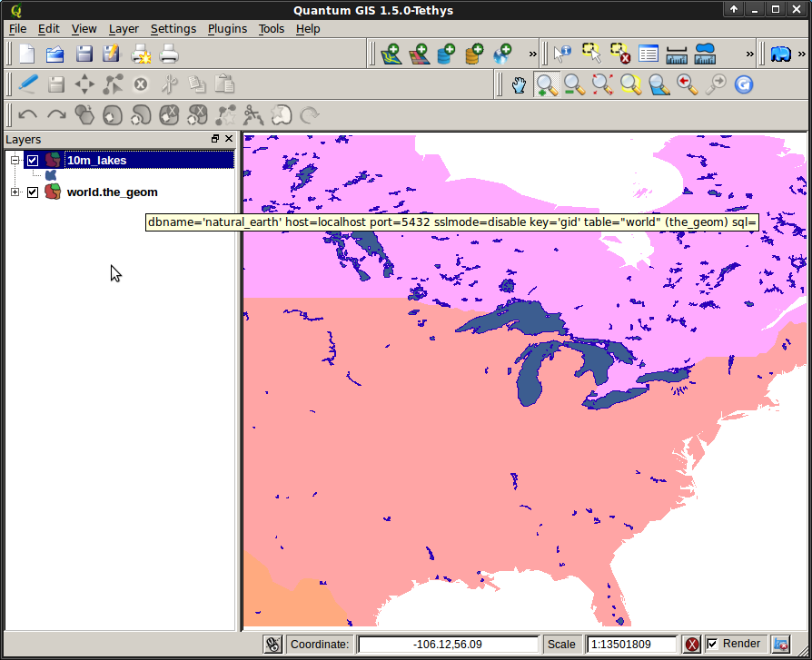Activate the Pan Map hand tool
This screenshot has width=812, height=660.
(519, 85)
